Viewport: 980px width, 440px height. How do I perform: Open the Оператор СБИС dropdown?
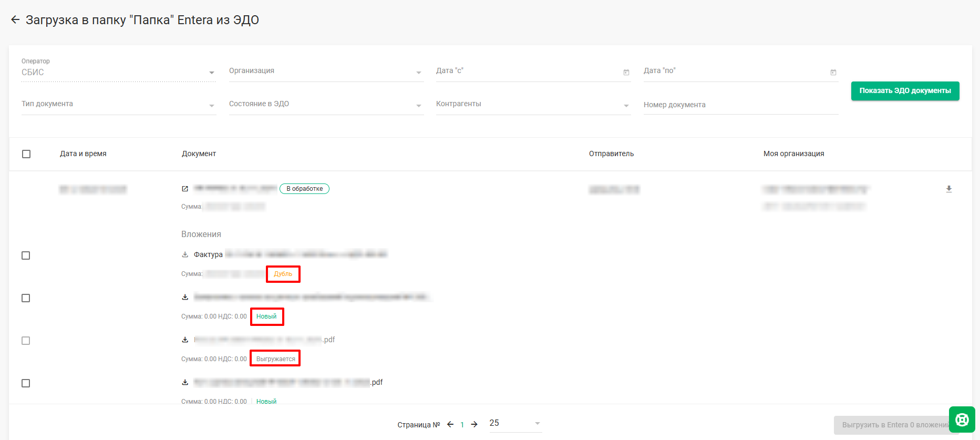click(x=119, y=72)
